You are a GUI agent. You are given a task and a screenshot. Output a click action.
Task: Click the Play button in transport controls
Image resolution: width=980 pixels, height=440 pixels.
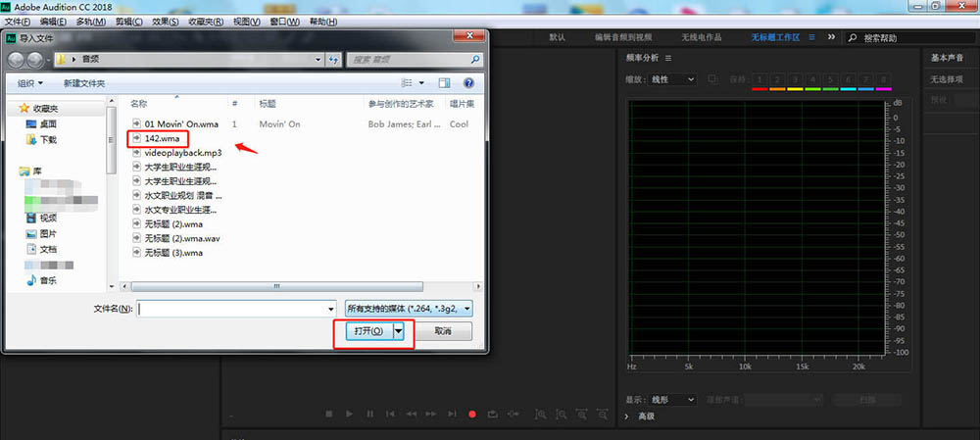350,414
